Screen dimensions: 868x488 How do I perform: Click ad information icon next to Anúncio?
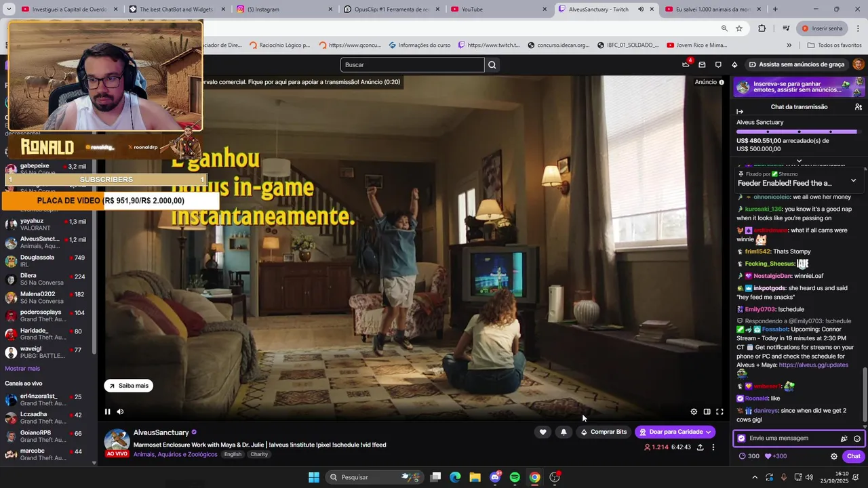(722, 82)
